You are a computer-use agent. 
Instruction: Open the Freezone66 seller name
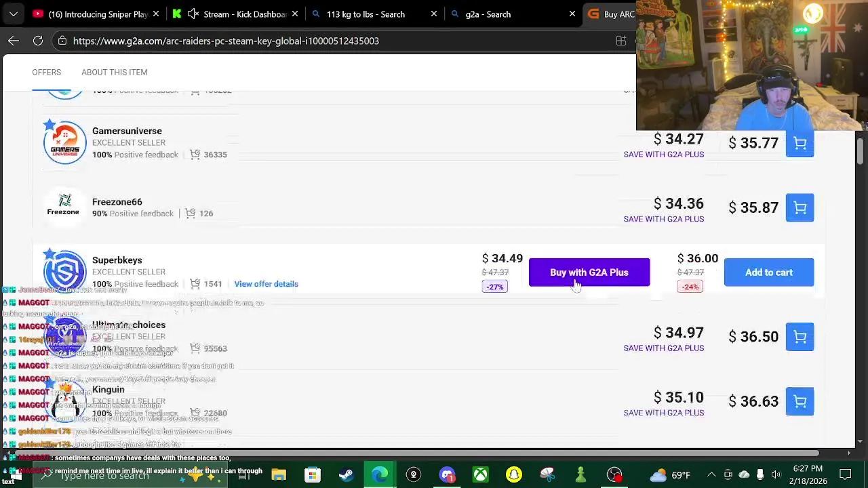point(117,202)
